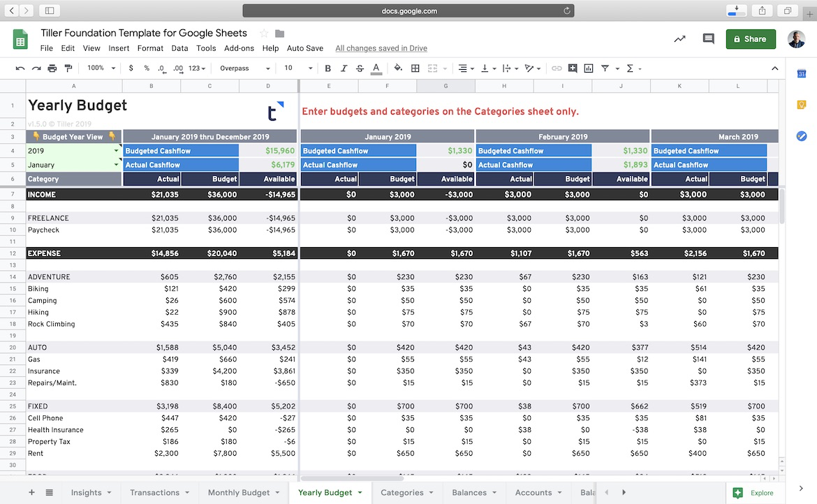The width and height of the screenshot is (817, 504).
Task: Select the paint format tool
Action: (68, 68)
